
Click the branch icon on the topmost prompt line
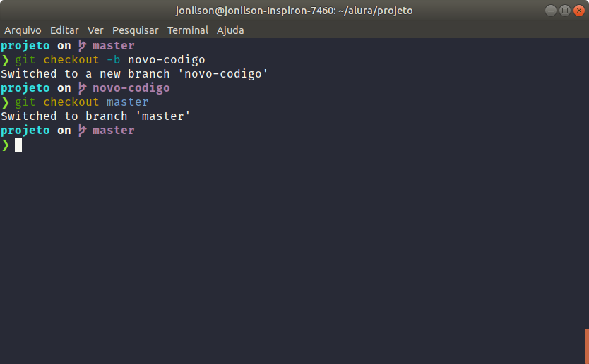[x=82, y=46]
